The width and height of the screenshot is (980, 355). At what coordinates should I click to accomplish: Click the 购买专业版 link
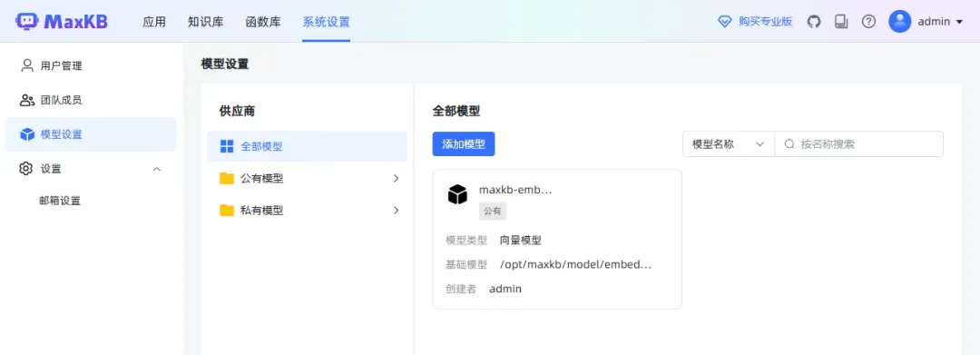[765, 22]
